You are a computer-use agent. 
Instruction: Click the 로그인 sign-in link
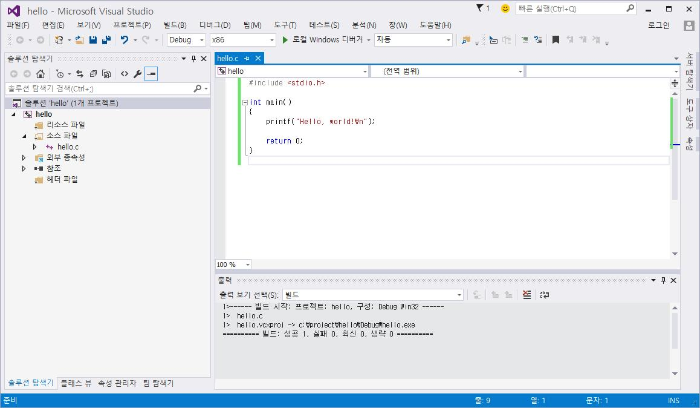658,25
